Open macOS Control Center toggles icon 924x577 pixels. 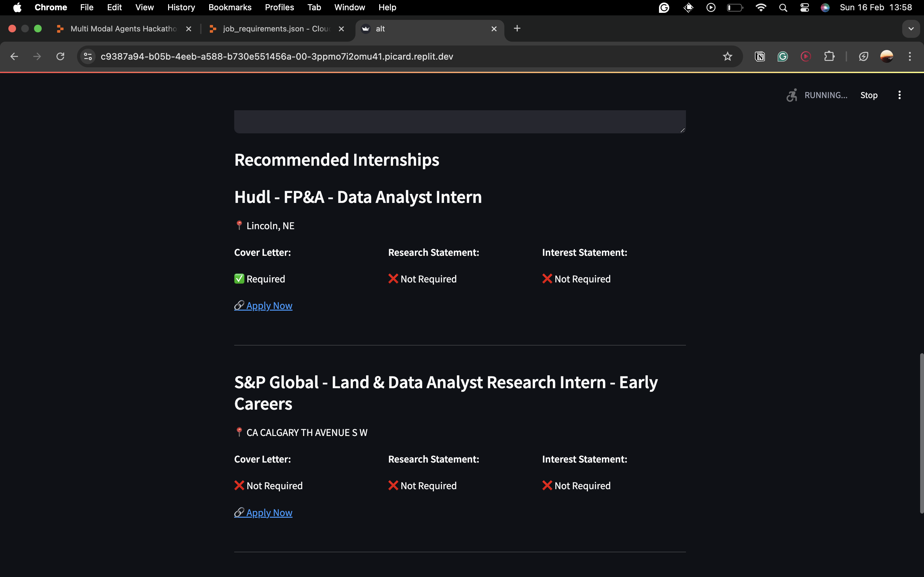tap(805, 8)
